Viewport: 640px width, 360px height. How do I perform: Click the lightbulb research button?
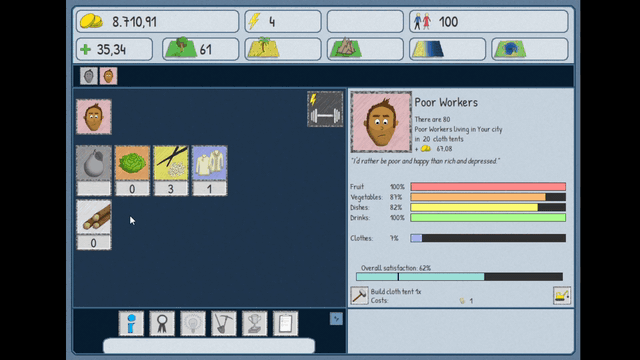coord(193,323)
